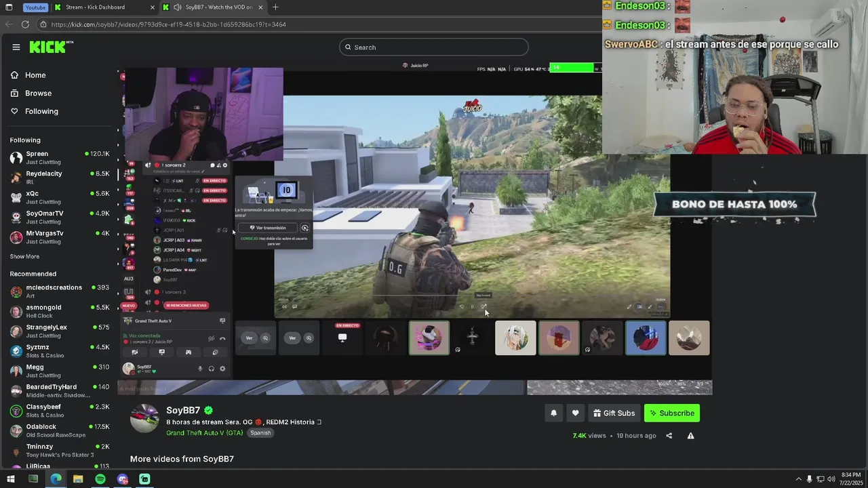
Task: Open SoyOmarTV's channel from the Following list
Action: coord(60,217)
